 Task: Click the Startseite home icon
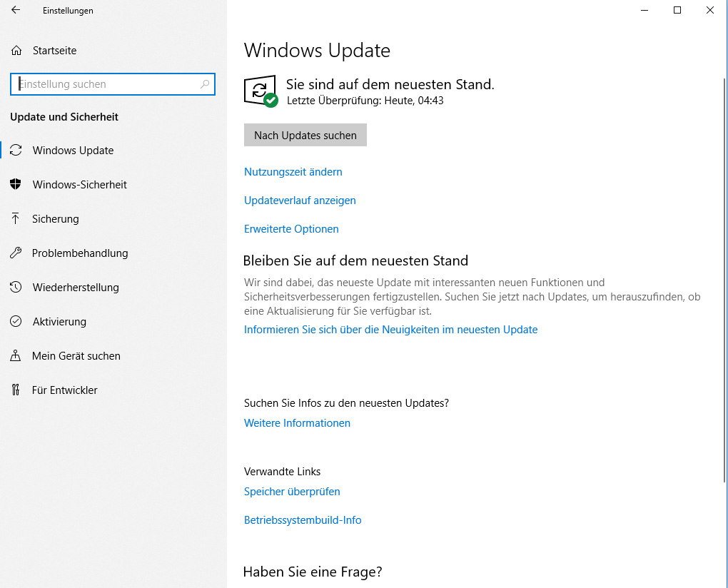click(16, 50)
